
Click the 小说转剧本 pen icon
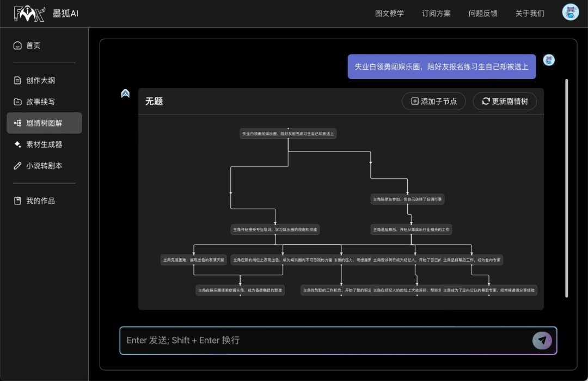18,166
